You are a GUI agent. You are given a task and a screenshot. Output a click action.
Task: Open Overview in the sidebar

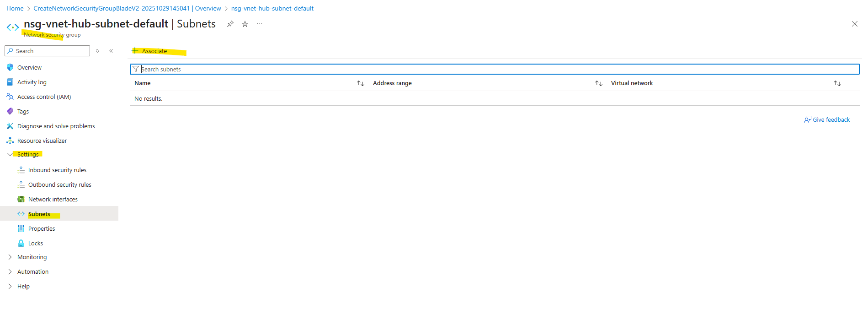(29, 67)
